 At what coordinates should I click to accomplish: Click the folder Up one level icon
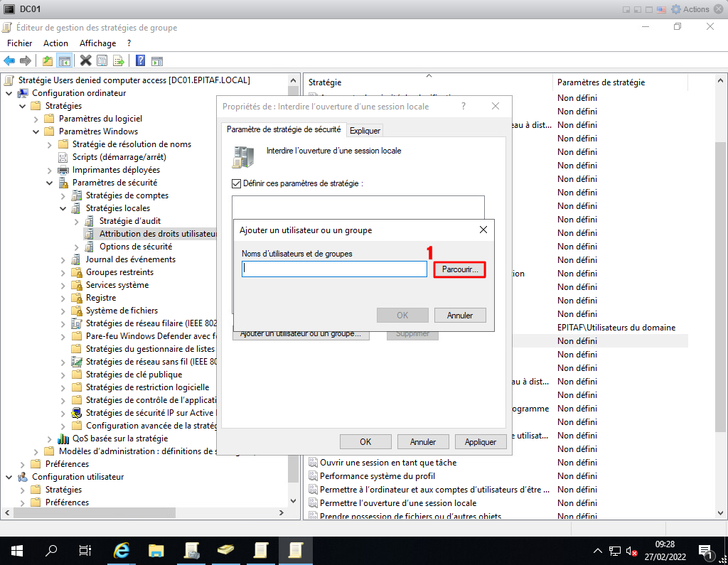click(48, 60)
